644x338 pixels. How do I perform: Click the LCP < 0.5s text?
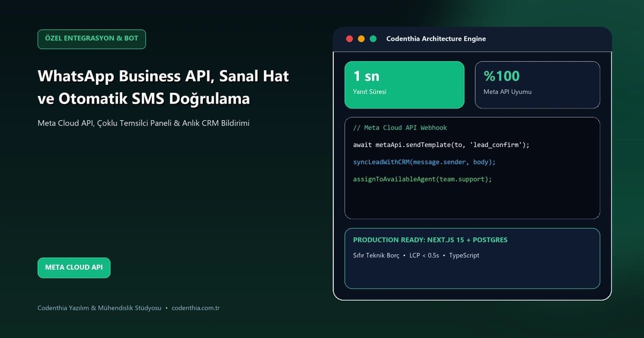pos(424,255)
